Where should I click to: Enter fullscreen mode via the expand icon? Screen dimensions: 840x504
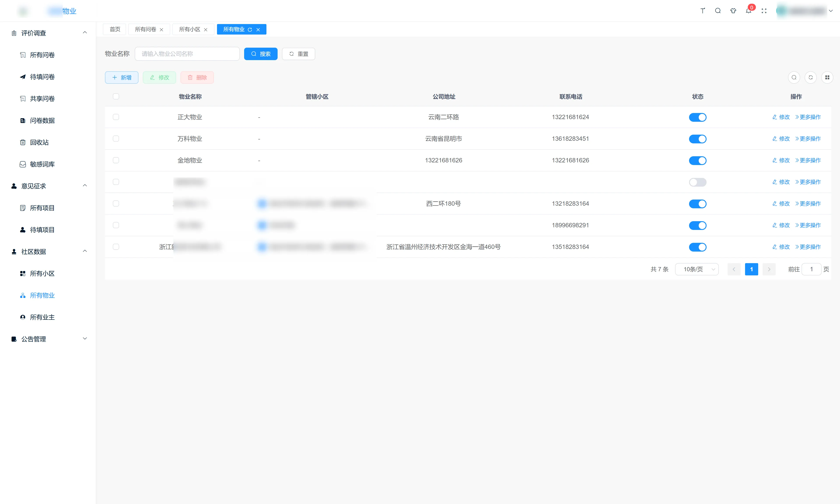click(764, 11)
